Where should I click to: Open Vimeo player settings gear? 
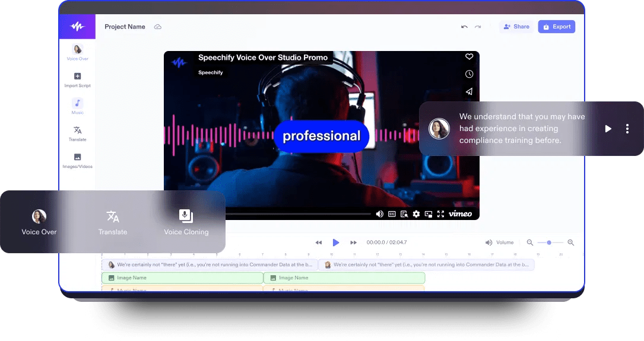(x=416, y=213)
